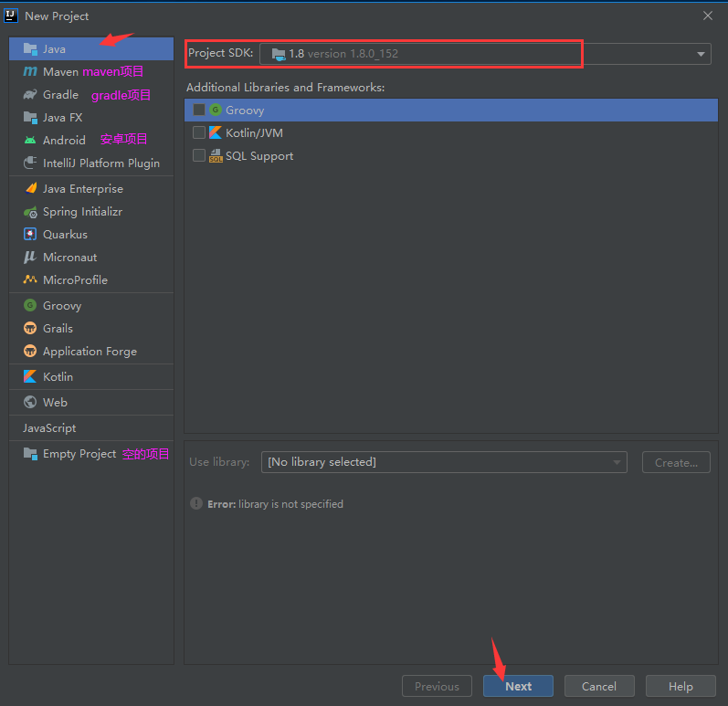The width and height of the screenshot is (728, 706).
Task: Click the Previous button
Action: (x=437, y=686)
